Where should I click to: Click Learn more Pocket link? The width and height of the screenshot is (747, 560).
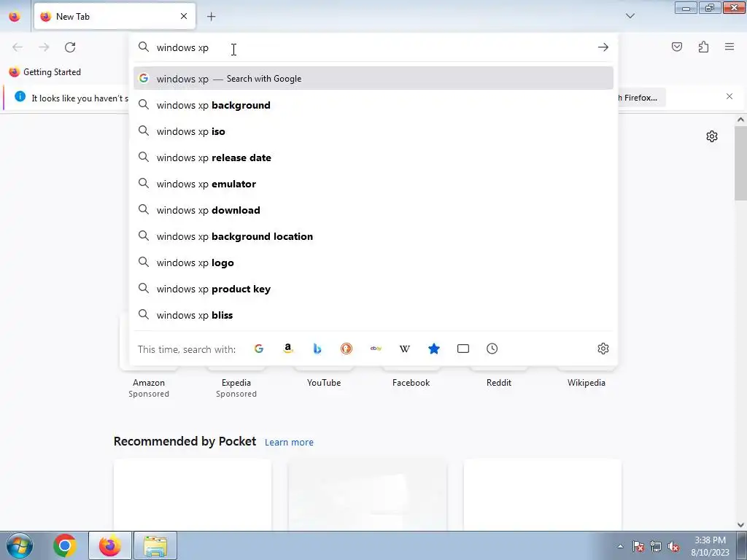pyautogui.click(x=289, y=443)
